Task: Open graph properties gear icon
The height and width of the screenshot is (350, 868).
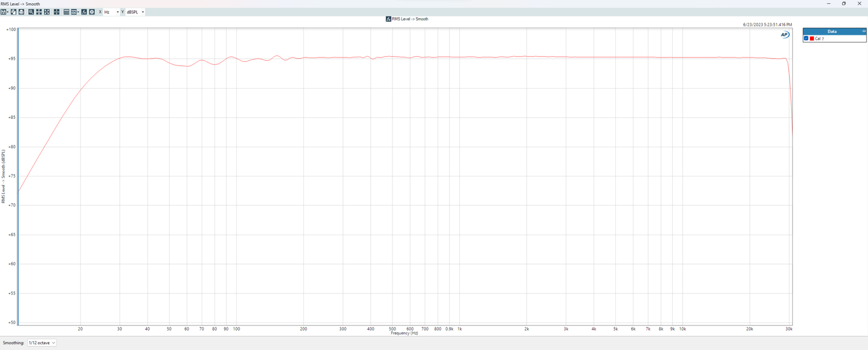Action: point(92,12)
